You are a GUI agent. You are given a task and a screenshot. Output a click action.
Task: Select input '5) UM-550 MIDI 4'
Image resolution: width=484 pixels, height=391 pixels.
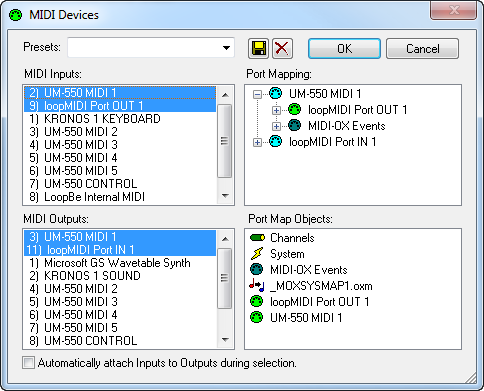pyautogui.click(x=120, y=158)
